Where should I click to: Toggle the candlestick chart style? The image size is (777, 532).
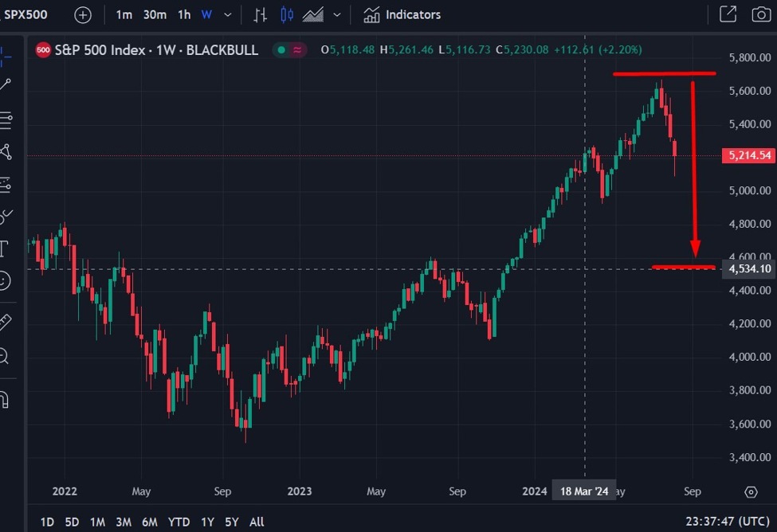287,14
